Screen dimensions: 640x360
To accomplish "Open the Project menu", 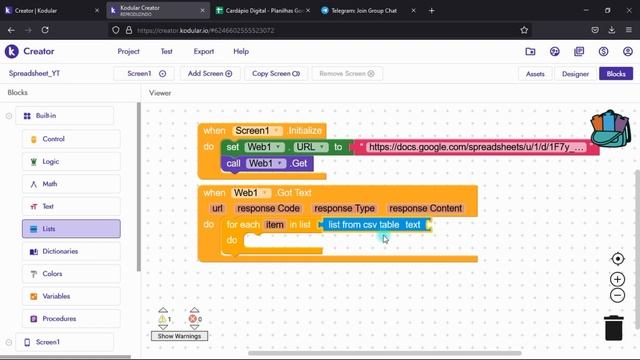I will [128, 51].
